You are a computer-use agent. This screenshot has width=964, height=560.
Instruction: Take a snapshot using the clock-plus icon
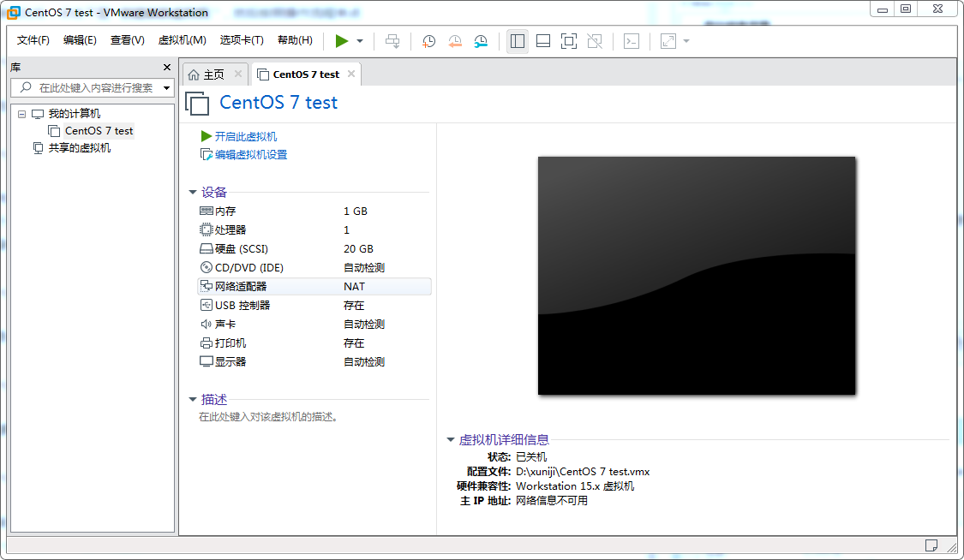click(429, 41)
